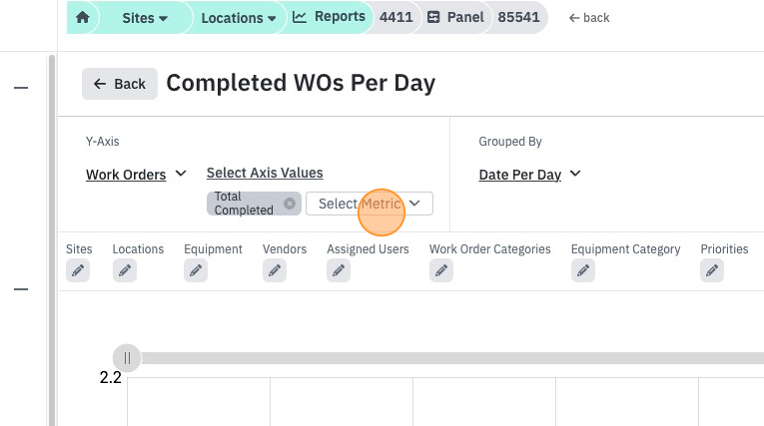Click the chart range slider track

(x=453, y=358)
